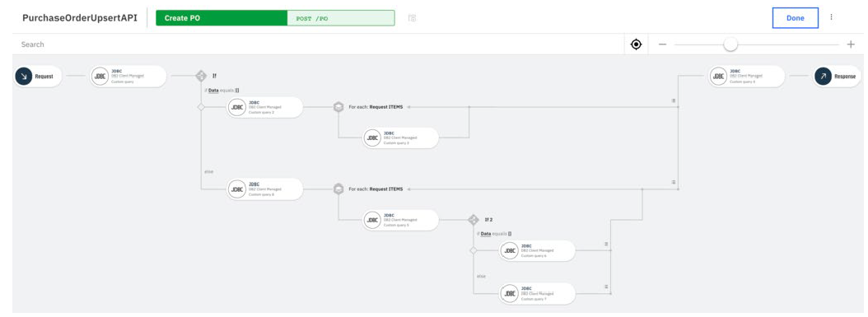
Task: Open the JDBC Custom query 7 node
Action: click(x=537, y=293)
